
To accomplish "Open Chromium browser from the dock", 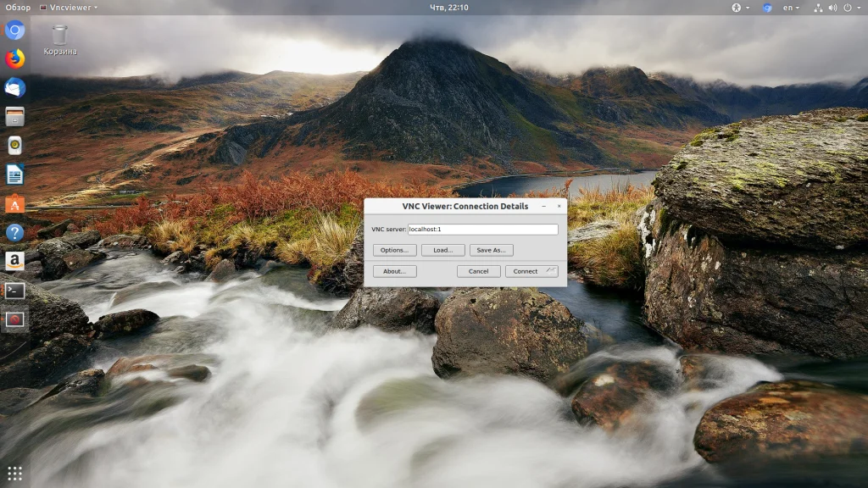I will 14,30.
